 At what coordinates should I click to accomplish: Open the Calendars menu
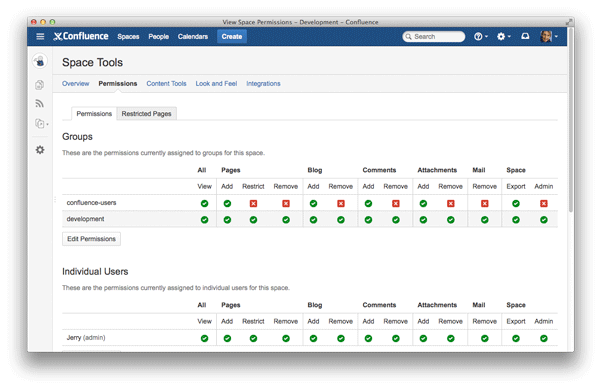(192, 36)
